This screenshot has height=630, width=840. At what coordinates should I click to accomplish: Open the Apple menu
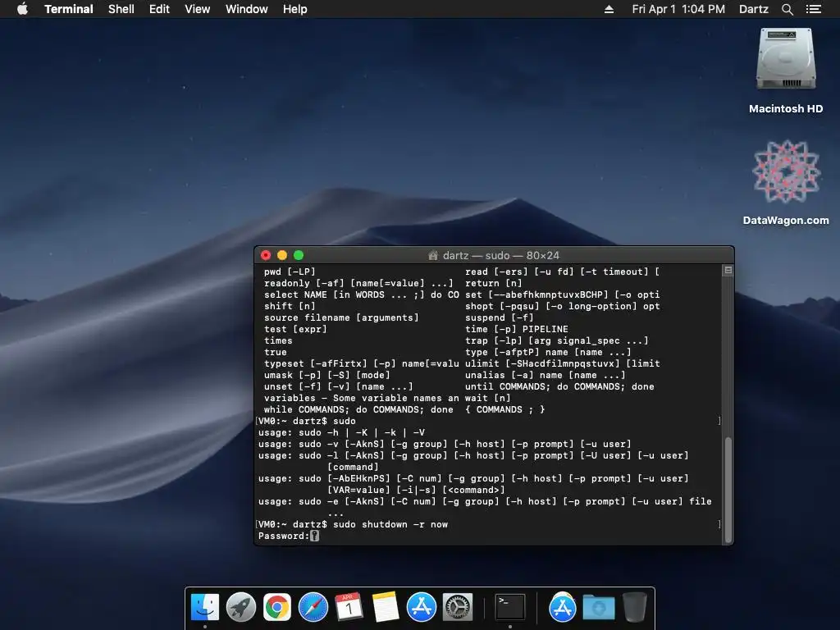(22, 9)
